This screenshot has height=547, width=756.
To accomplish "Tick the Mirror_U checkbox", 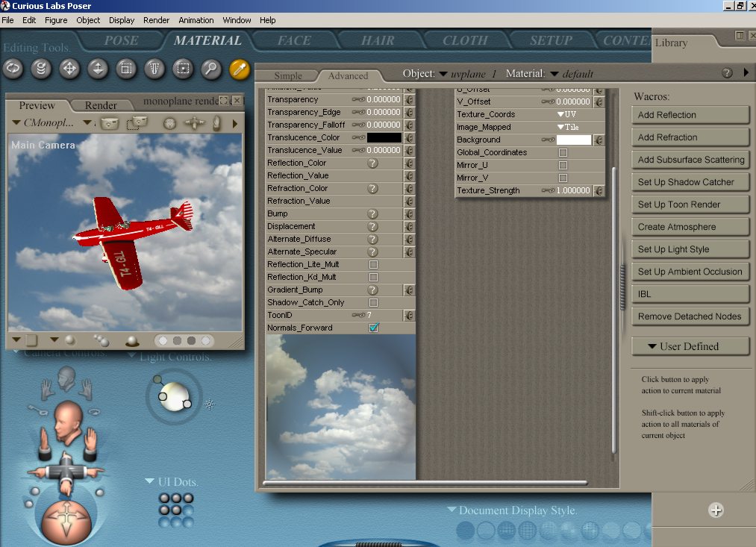I will [563, 165].
